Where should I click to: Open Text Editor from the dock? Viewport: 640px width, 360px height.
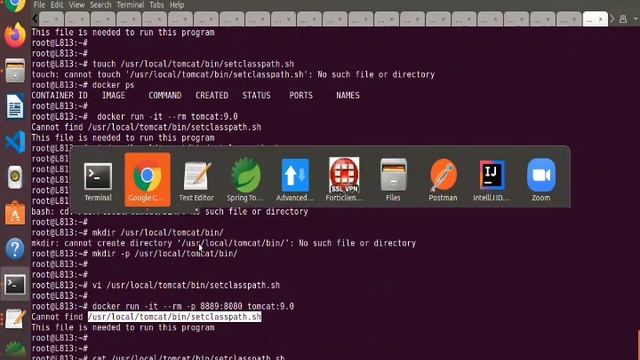pyautogui.click(x=15, y=319)
